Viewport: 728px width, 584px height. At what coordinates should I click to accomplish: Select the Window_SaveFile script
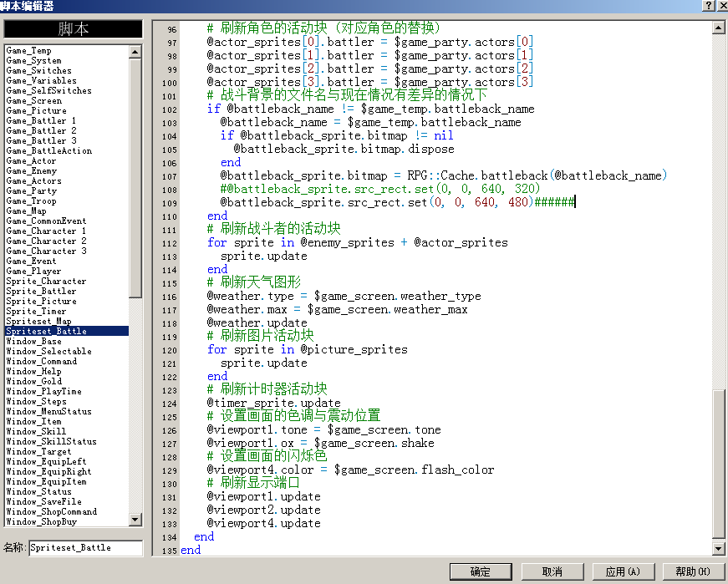click(44, 501)
